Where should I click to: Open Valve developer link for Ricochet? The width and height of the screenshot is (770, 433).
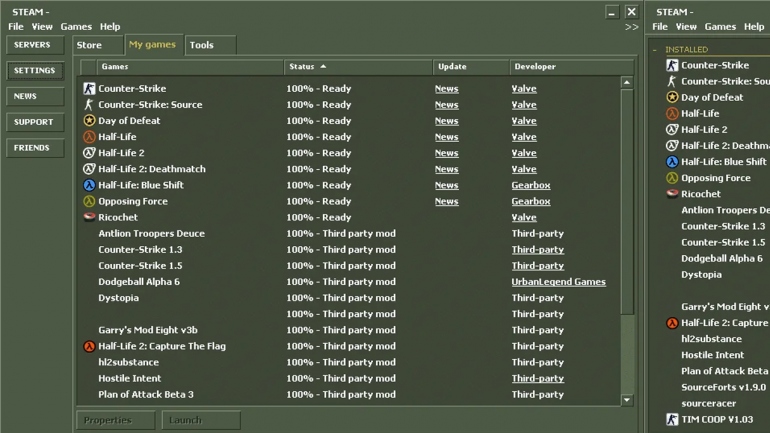(524, 217)
